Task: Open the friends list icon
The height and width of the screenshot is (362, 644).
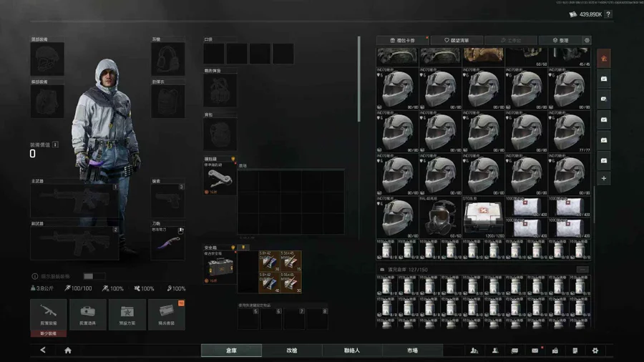Action: click(474, 351)
